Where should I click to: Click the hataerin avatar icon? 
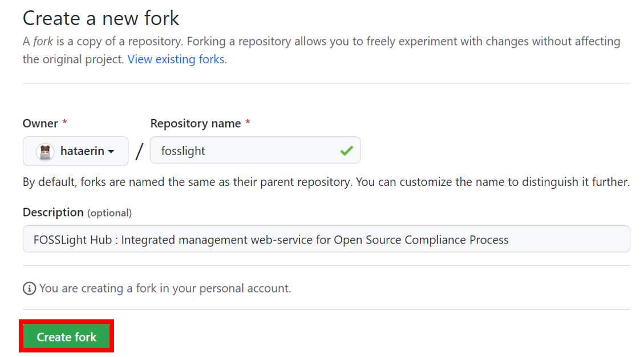click(45, 151)
